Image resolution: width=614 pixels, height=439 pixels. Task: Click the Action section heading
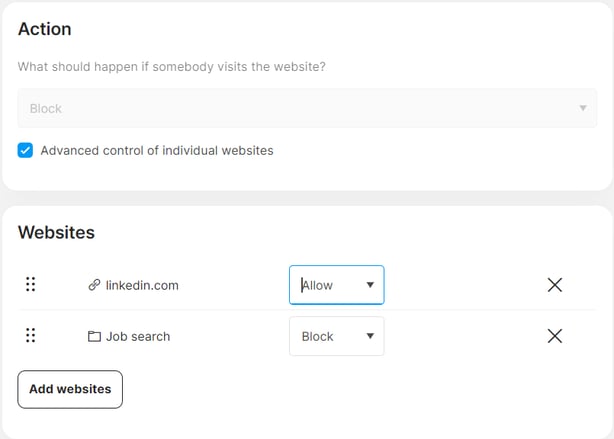(45, 29)
